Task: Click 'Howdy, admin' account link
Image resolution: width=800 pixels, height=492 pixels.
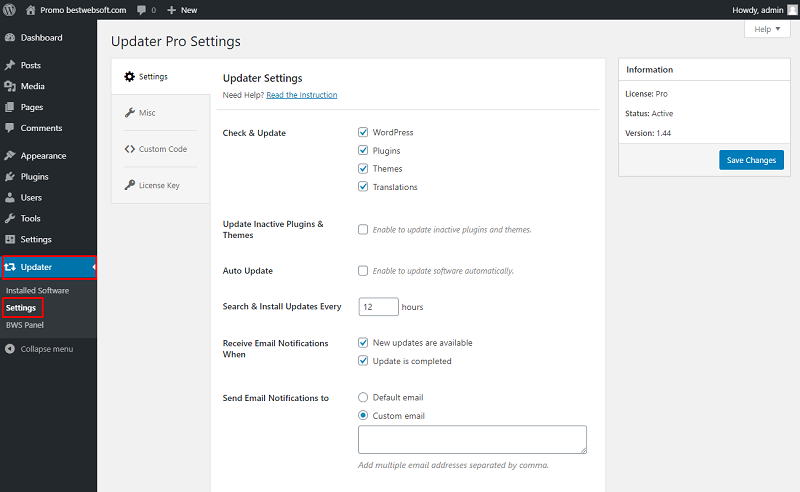Action: click(x=758, y=10)
